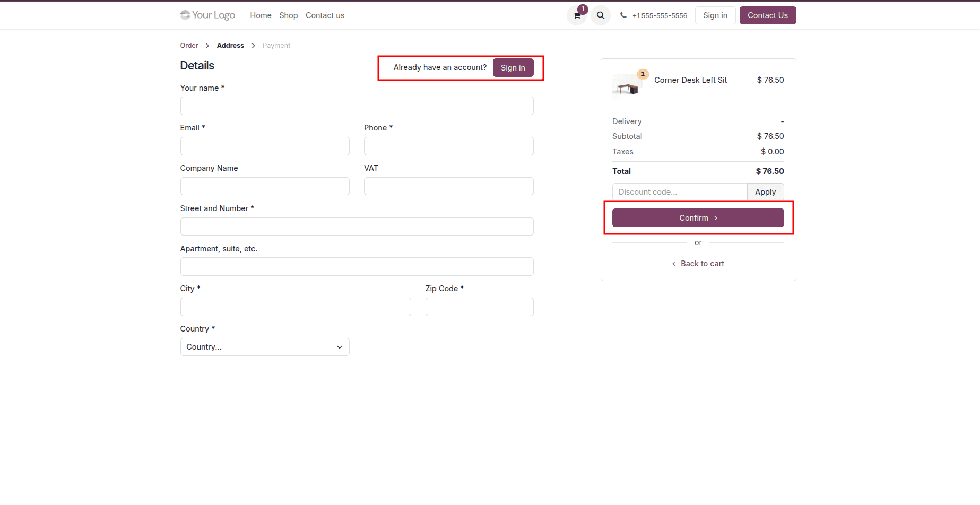Image resolution: width=980 pixels, height=505 pixels.
Task: Click the Taxes value $ 0.00
Action: point(773,152)
